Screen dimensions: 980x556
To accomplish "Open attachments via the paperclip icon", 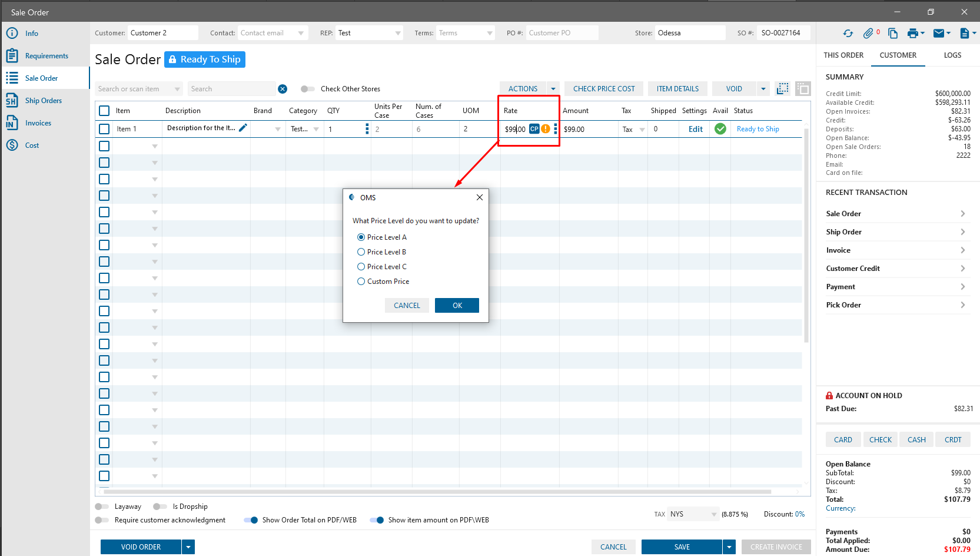I will tap(868, 34).
